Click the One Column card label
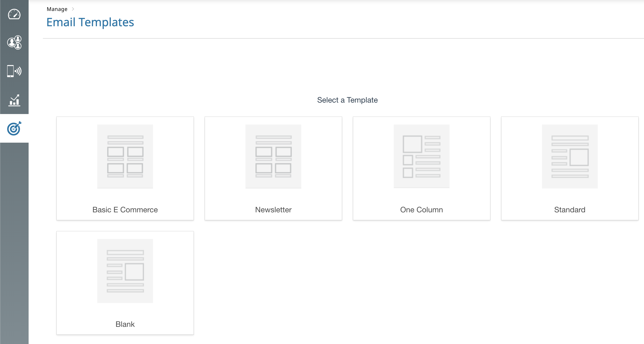Screen dimensions: 644x344 421,210
